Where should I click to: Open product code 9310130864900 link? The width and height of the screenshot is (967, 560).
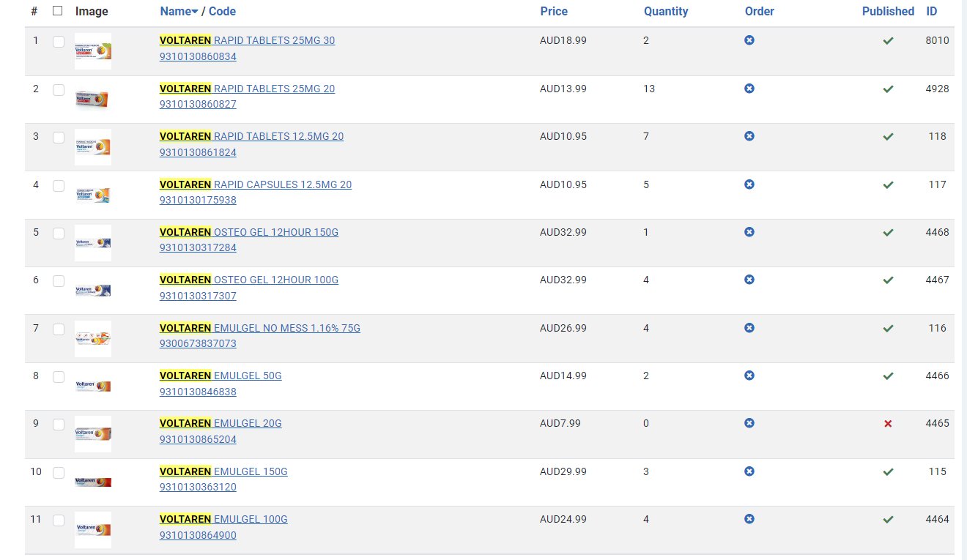pos(198,535)
